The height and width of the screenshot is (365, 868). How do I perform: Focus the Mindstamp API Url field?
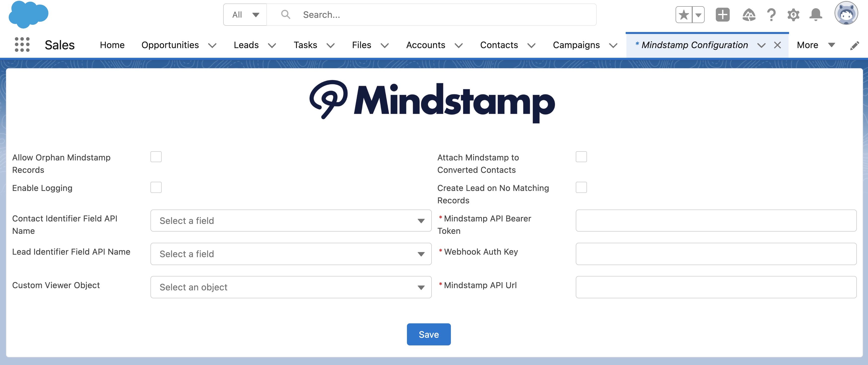pos(716,287)
